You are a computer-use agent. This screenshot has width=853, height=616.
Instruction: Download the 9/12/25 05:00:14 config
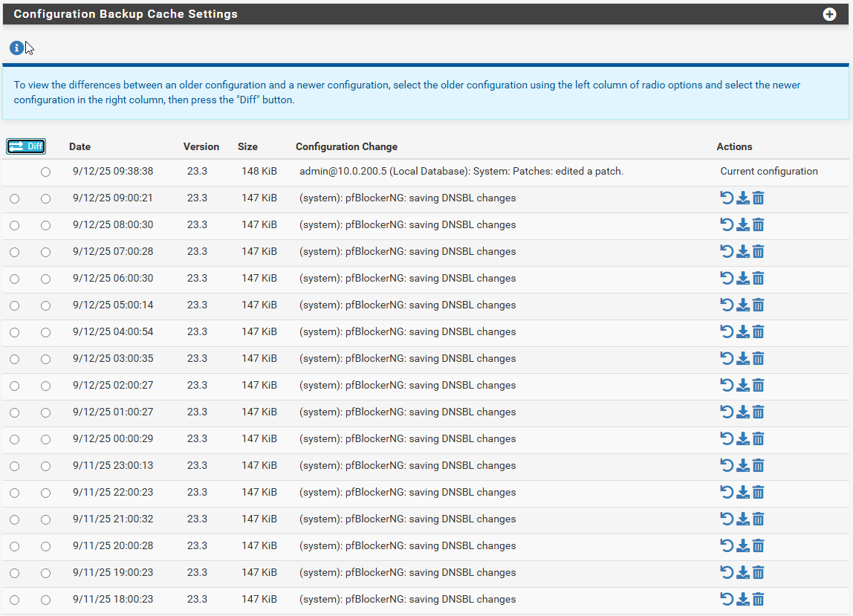[x=742, y=305]
